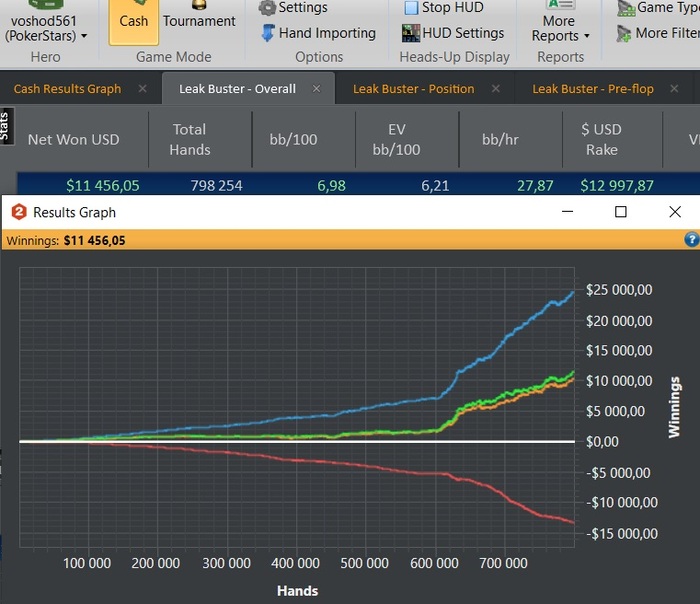Open Hand Importing options
This screenshot has height=604, width=700.
pyautogui.click(x=318, y=33)
